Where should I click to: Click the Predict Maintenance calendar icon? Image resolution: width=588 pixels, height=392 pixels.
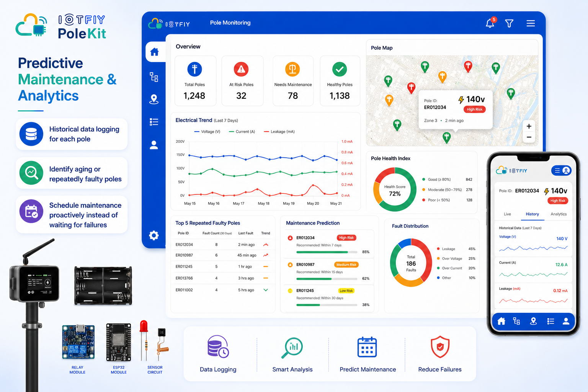[x=367, y=347]
